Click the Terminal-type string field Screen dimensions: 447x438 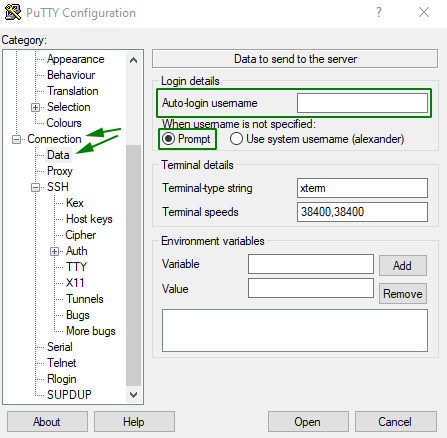pyautogui.click(x=362, y=188)
